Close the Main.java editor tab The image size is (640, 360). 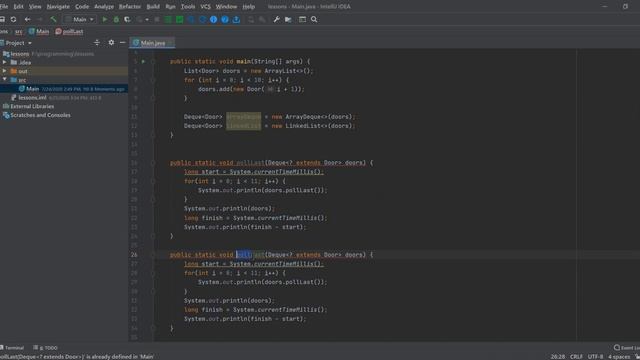170,43
